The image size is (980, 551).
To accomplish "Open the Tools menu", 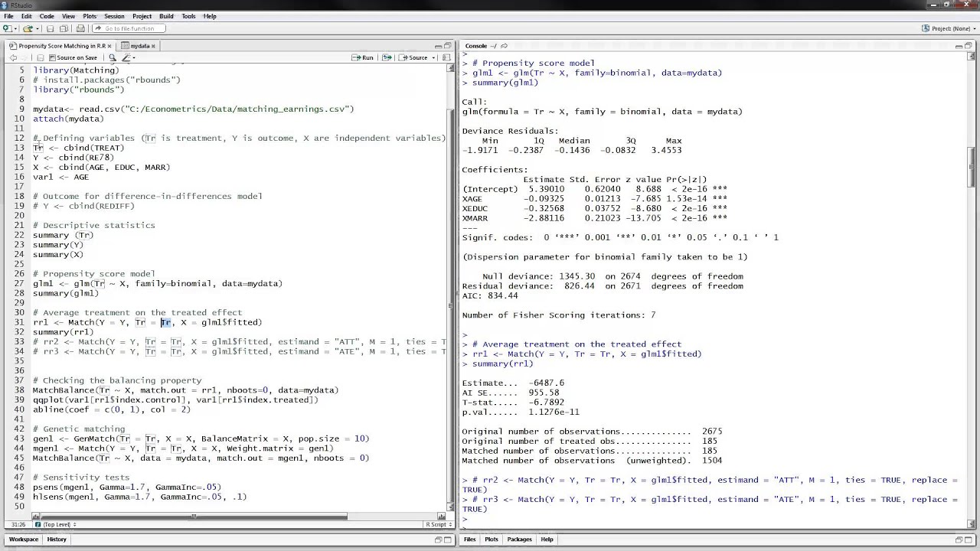I will (188, 16).
